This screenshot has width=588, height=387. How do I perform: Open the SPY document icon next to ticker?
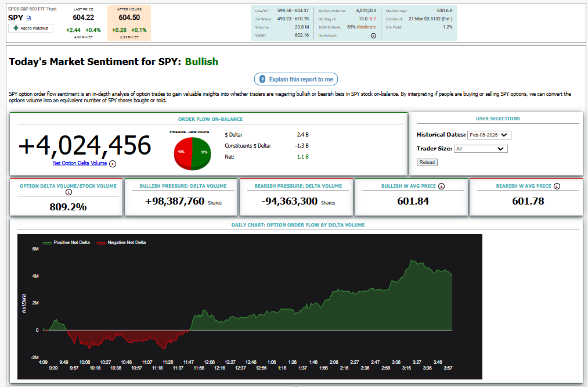29,18
